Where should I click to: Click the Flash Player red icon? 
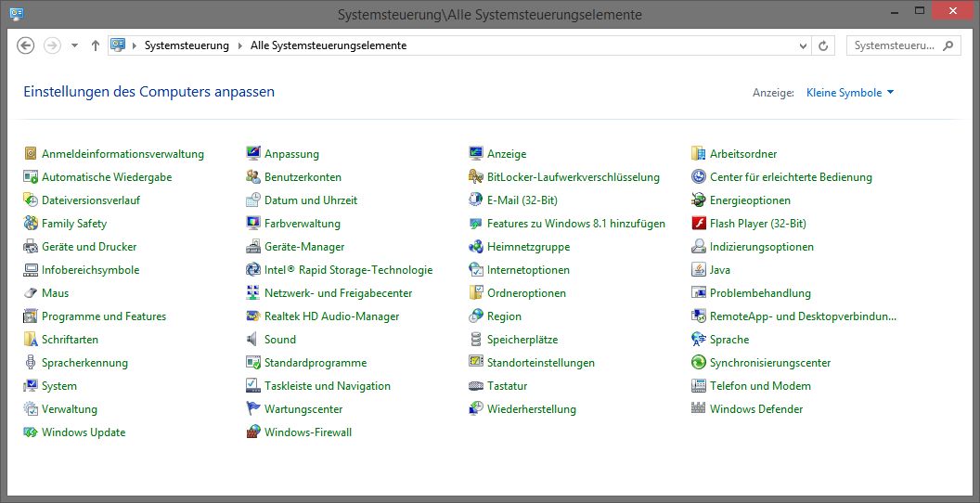[x=699, y=223]
